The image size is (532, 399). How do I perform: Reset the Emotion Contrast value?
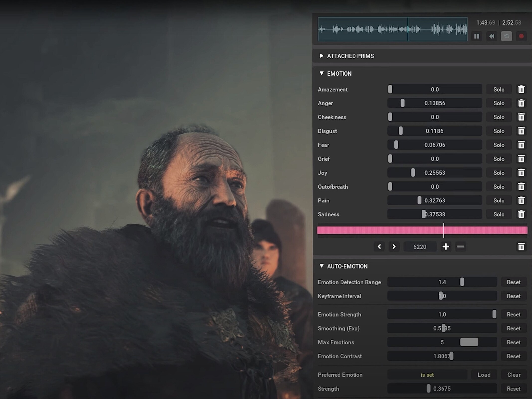[513, 356]
